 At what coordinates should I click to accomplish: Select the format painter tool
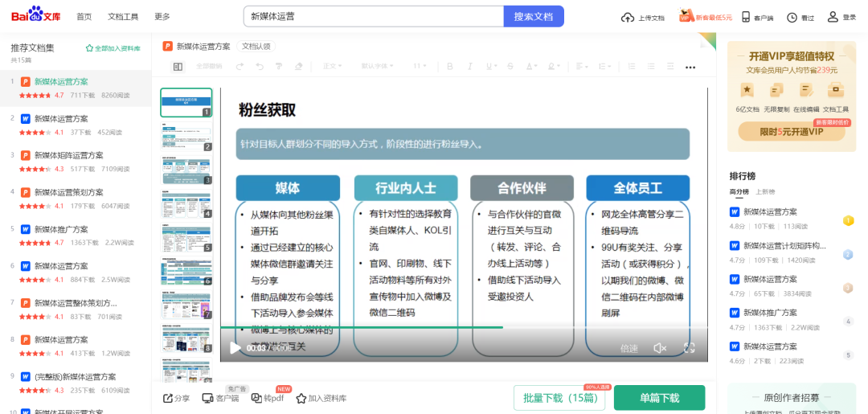pos(278,67)
